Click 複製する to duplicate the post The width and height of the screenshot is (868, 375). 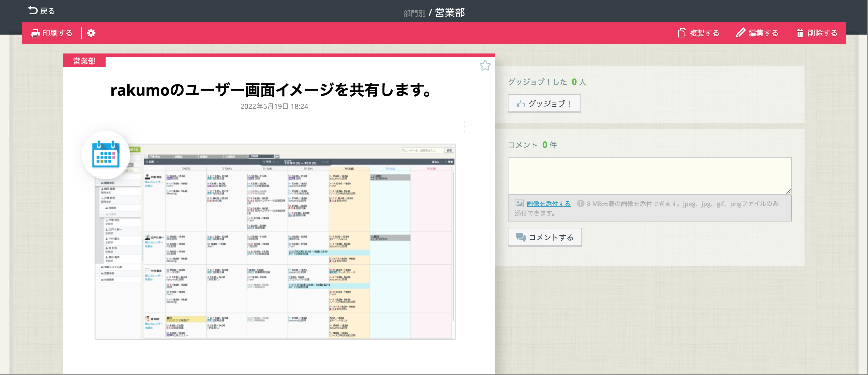[698, 33]
